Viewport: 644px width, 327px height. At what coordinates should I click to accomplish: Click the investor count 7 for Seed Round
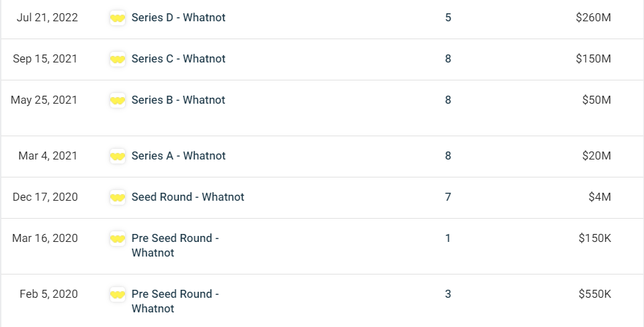(448, 197)
